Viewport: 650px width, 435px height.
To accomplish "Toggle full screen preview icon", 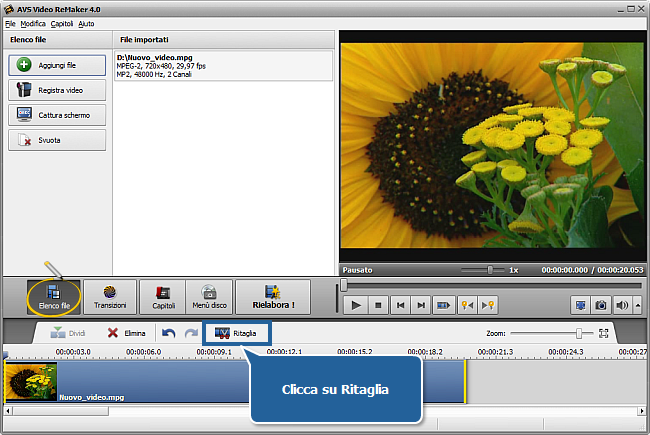I will (x=580, y=305).
